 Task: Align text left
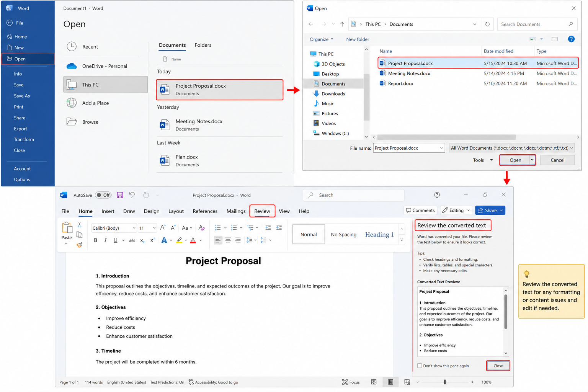click(x=218, y=240)
